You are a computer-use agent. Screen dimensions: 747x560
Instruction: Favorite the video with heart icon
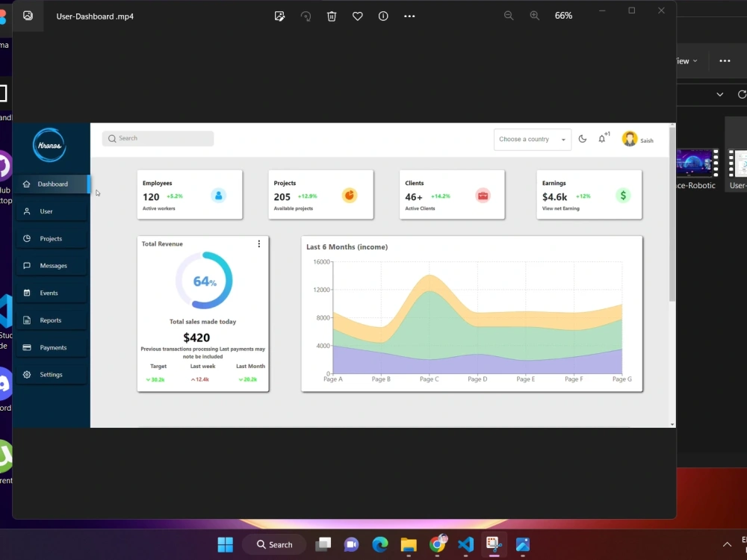tap(357, 16)
